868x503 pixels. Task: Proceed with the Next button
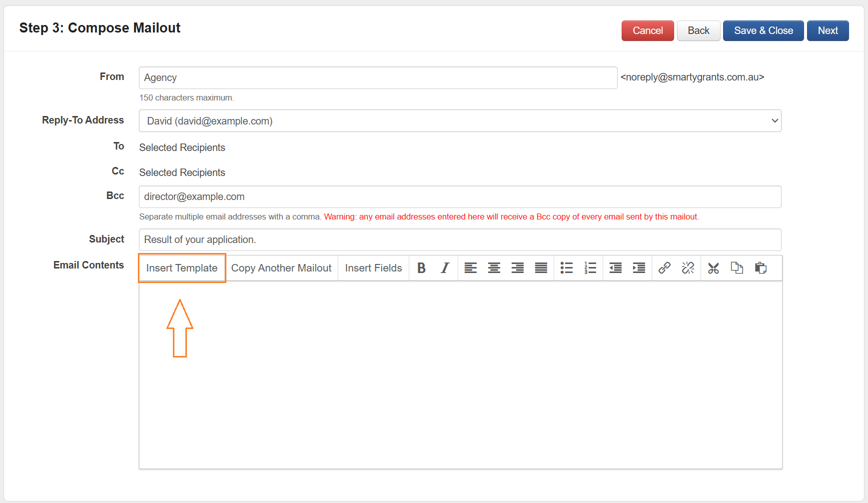pyautogui.click(x=828, y=31)
